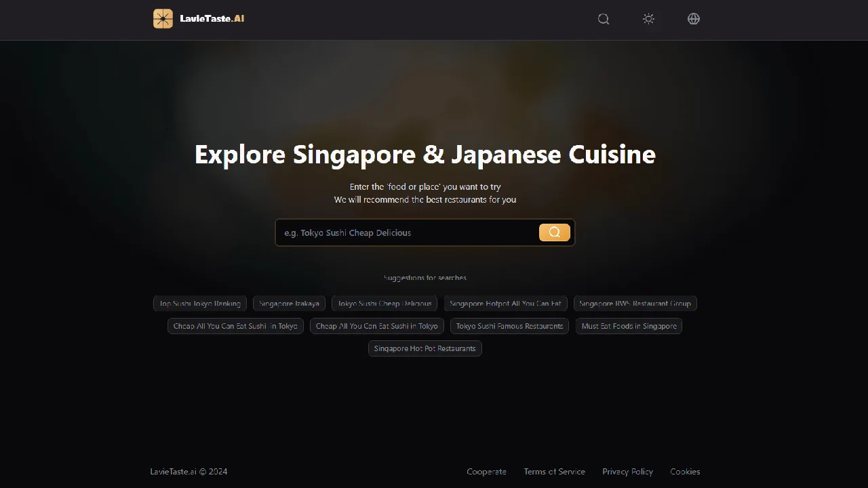View the Privacy Policy page

tap(627, 472)
